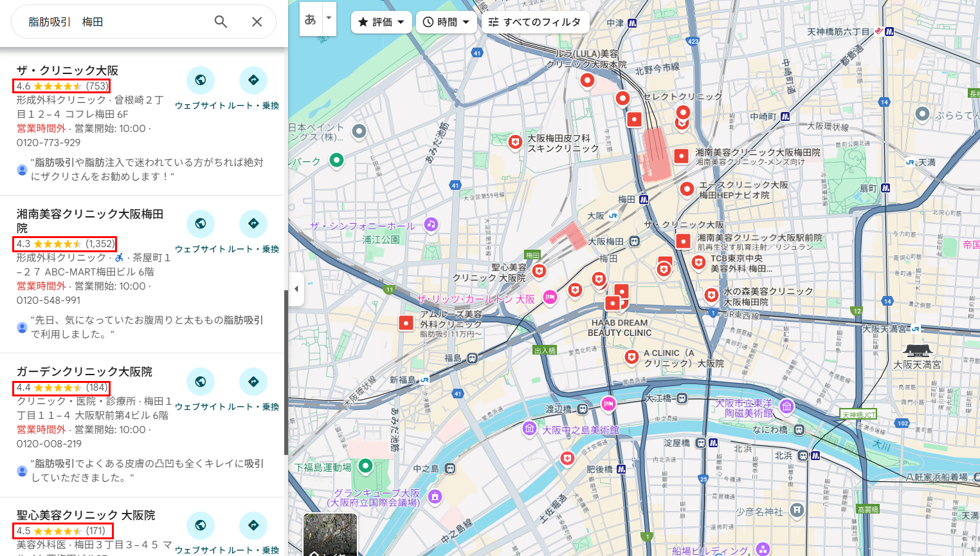This screenshot has width=980, height=556.
Task: Click the 湘南美容クリニック大阪駅前院 map pin
Action: 684,241
